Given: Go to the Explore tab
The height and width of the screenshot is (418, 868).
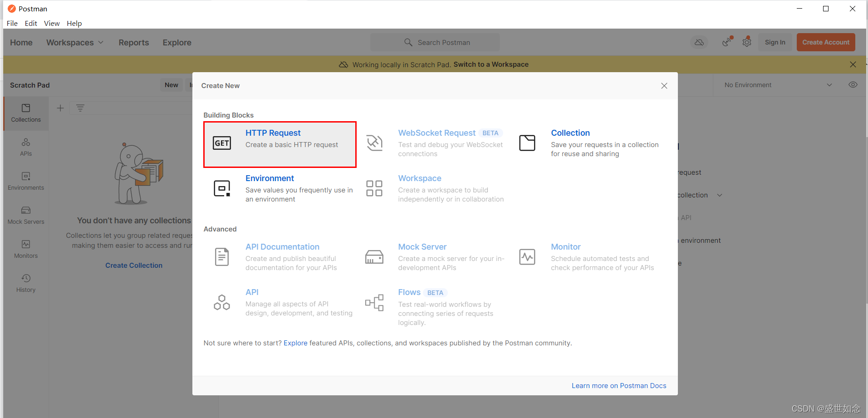Looking at the screenshot, I should (x=177, y=42).
